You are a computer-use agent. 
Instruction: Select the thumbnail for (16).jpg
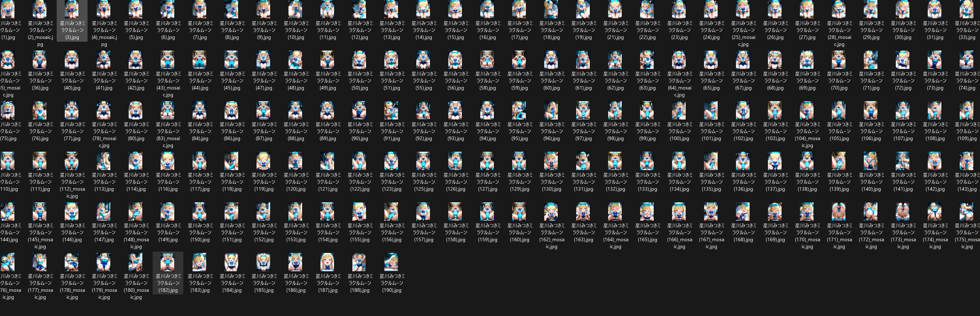(487, 9)
